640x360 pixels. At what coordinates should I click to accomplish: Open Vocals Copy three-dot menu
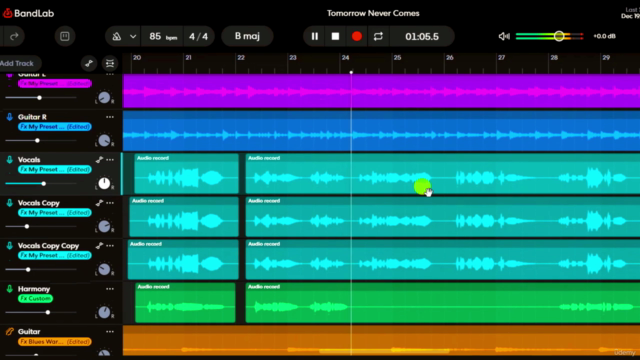(x=110, y=203)
